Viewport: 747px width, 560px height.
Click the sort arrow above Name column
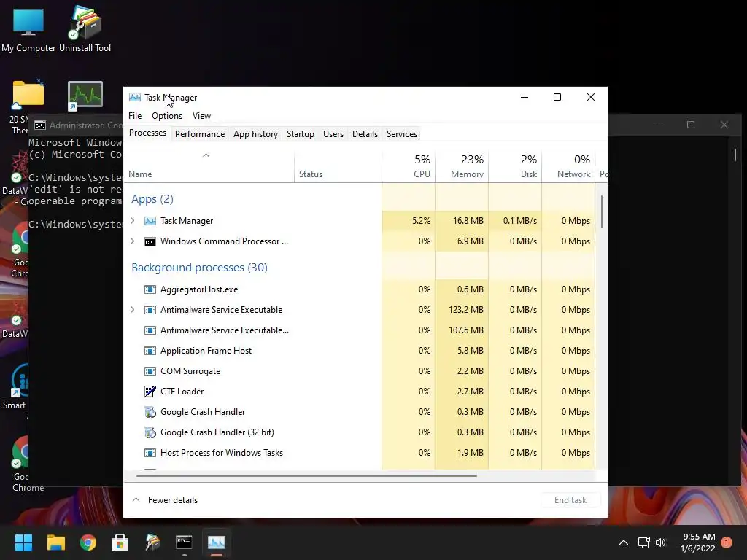tap(206, 155)
